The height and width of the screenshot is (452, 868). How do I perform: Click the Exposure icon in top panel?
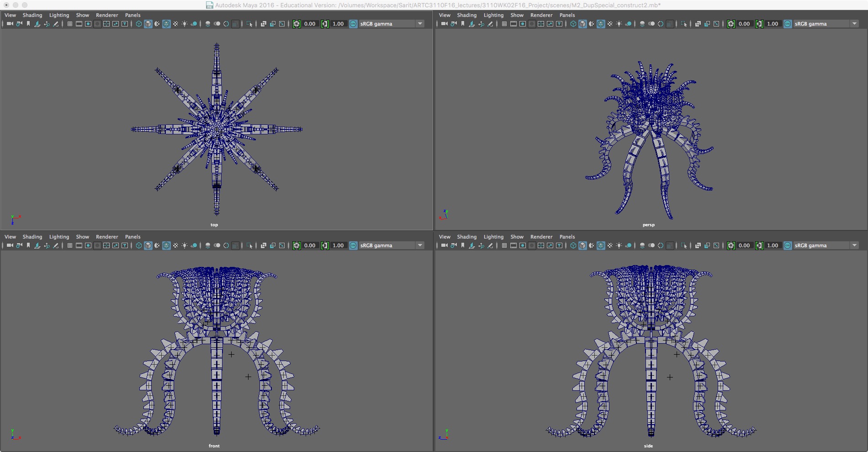[296, 24]
